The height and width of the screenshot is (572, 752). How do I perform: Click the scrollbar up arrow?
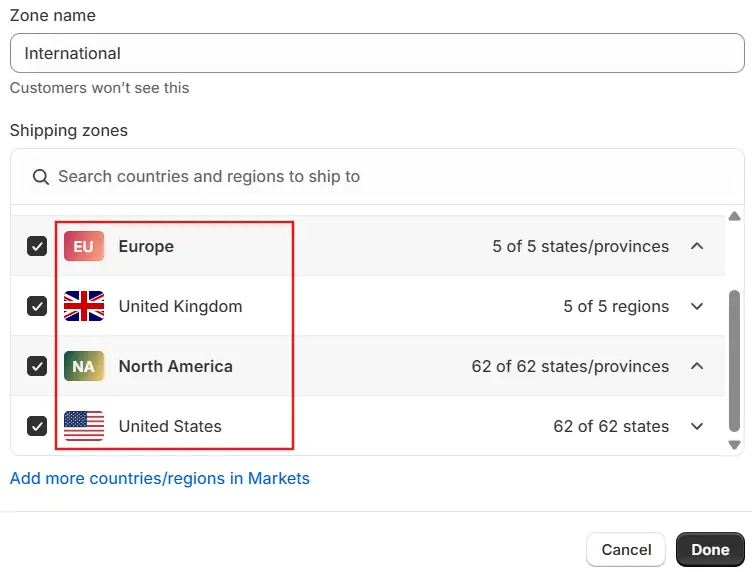coord(734,217)
